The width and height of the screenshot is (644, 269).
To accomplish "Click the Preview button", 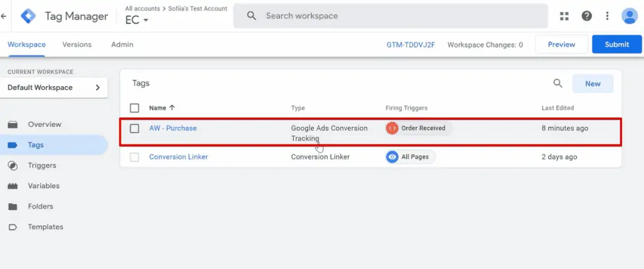I will coord(562,45).
